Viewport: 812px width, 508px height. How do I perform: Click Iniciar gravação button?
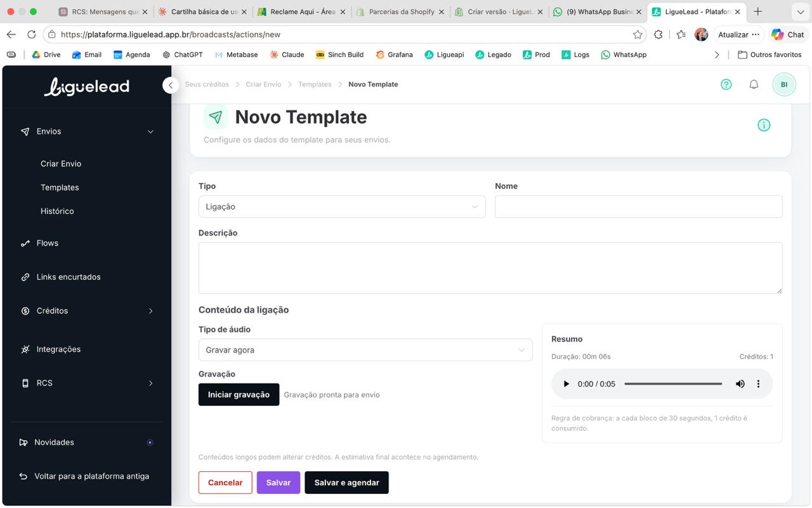pyautogui.click(x=239, y=394)
